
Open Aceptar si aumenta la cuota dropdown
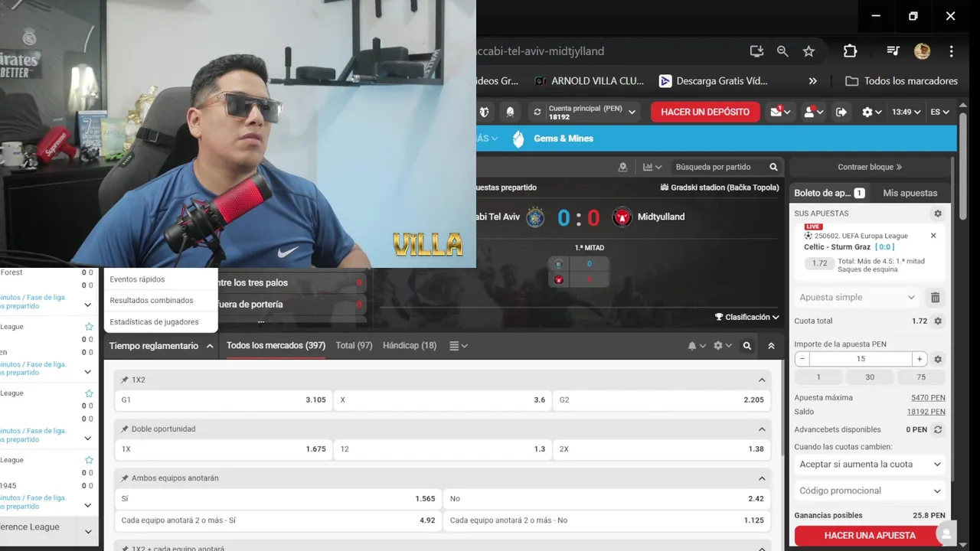coord(870,465)
